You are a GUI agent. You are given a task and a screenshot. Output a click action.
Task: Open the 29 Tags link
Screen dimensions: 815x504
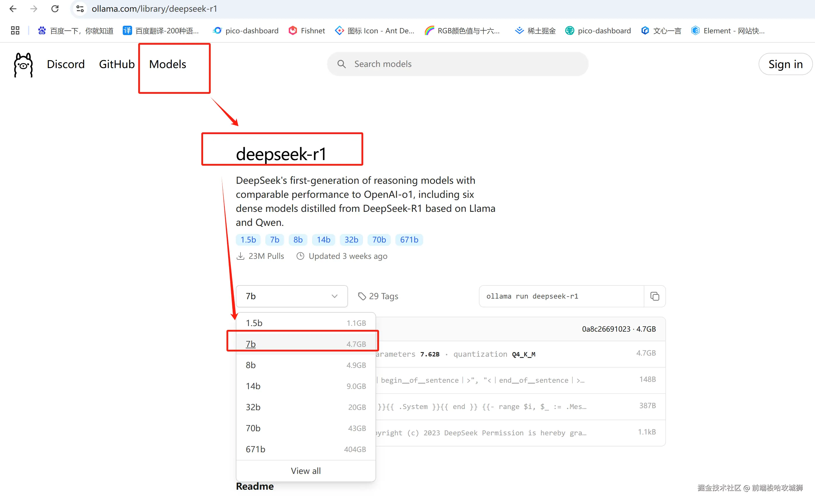(378, 296)
